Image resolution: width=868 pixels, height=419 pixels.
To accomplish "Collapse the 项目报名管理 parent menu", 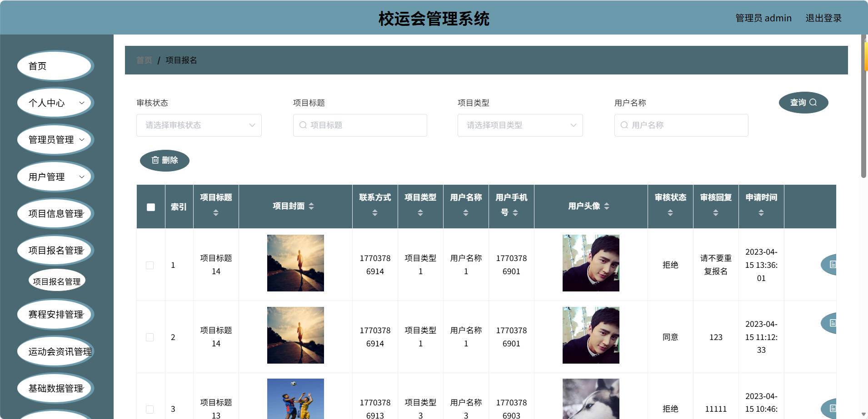I will (x=55, y=251).
